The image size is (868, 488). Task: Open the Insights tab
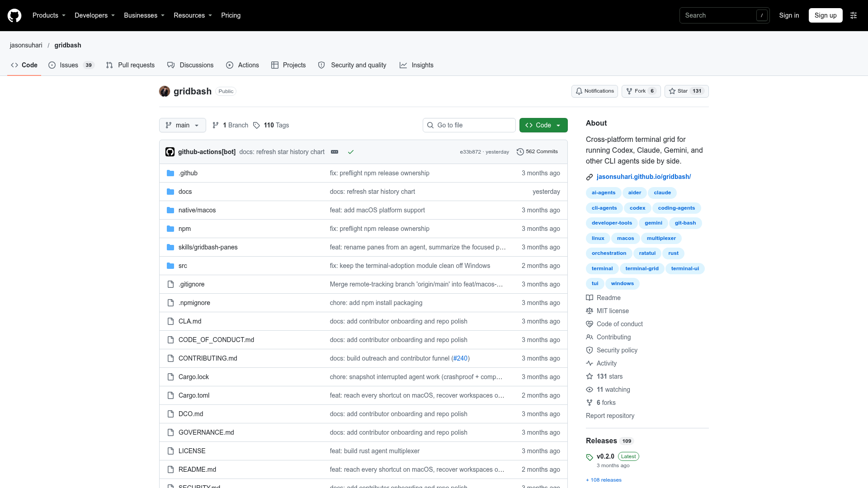[416, 65]
